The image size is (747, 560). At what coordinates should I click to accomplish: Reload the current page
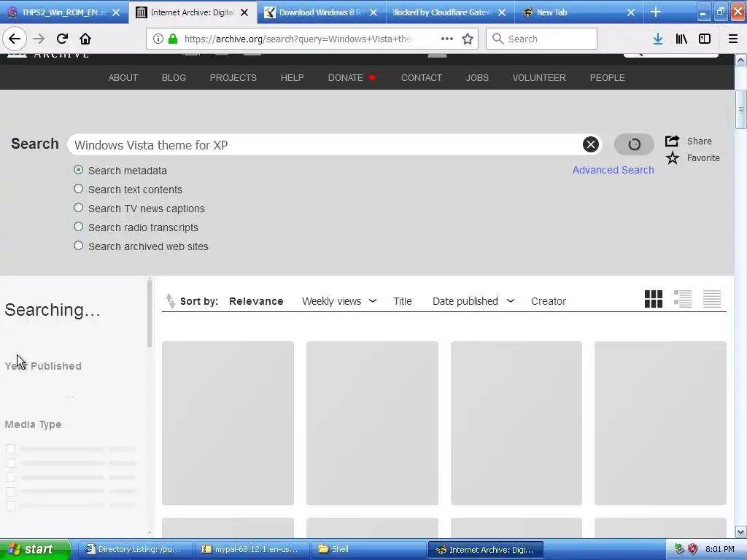pyautogui.click(x=62, y=39)
